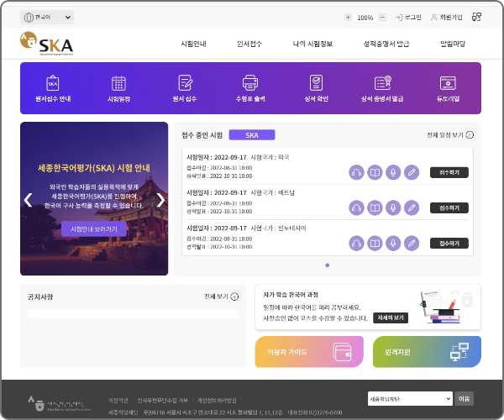Image resolution: width=504 pixels, height=420 pixels.
Task: Click the 자가 학습 한국어 과정 heading
Action: [x=291, y=294]
